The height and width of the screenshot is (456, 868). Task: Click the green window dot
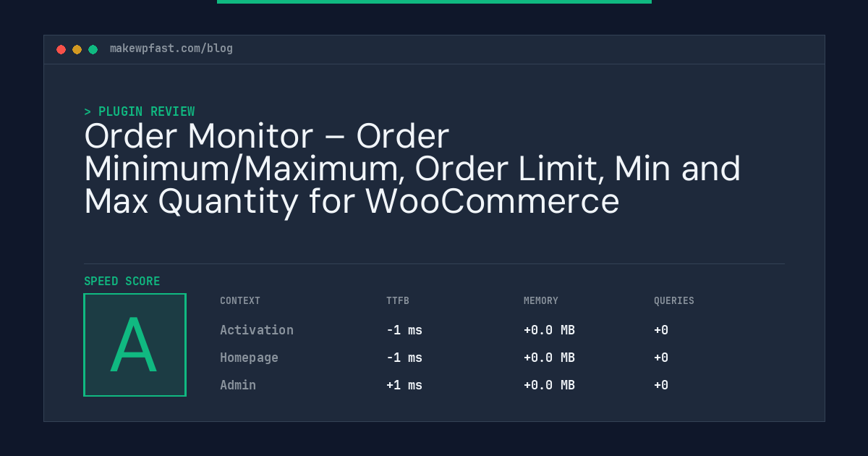point(93,49)
